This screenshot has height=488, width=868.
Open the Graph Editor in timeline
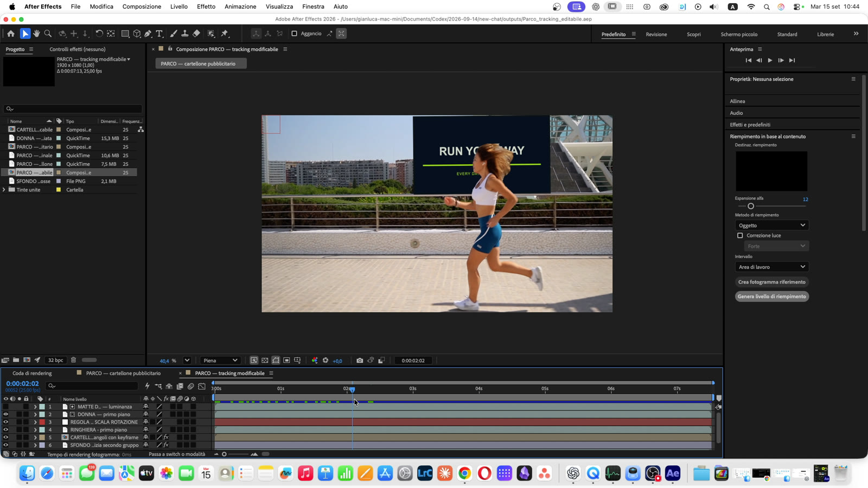point(202,386)
